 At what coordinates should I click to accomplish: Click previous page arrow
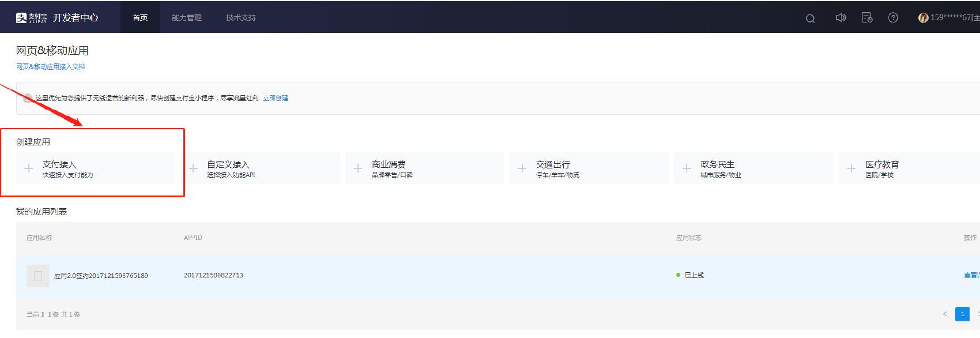[945, 314]
